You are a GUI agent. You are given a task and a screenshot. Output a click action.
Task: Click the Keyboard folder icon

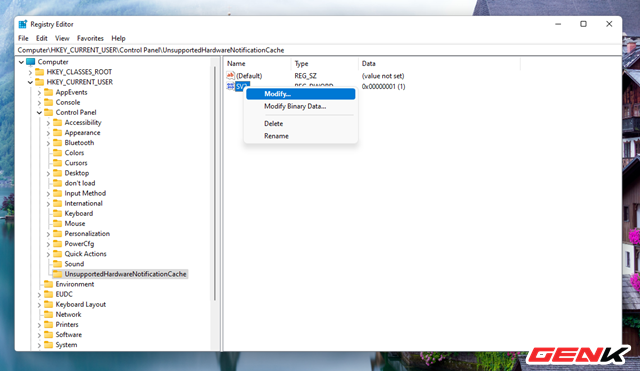pyautogui.click(x=58, y=213)
